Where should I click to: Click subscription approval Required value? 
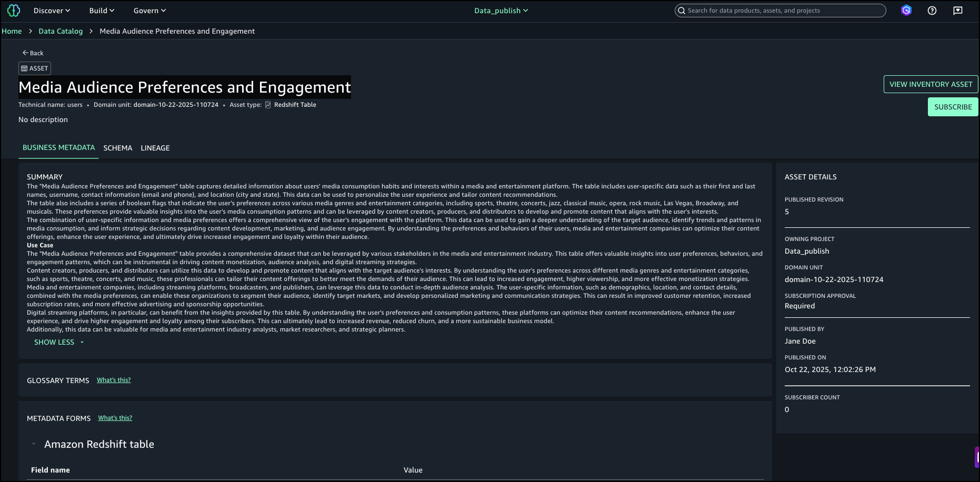point(799,306)
